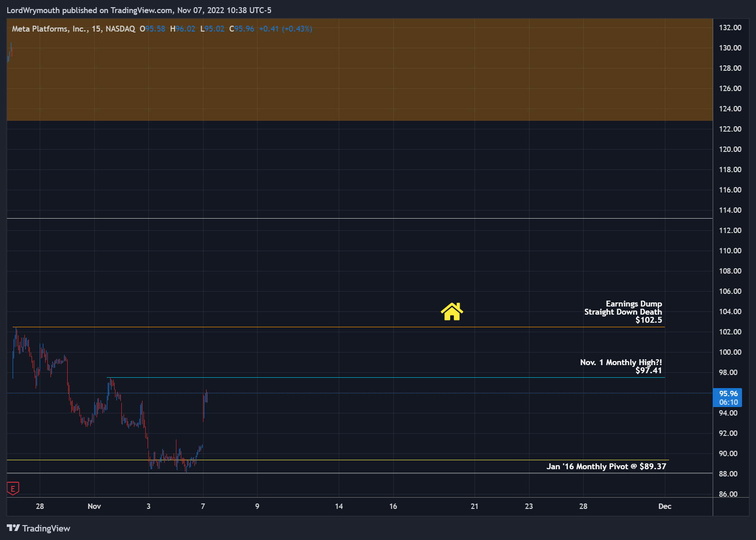Click the 114.00 price axis label
This screenshot has width=756, height=540.
730,210
